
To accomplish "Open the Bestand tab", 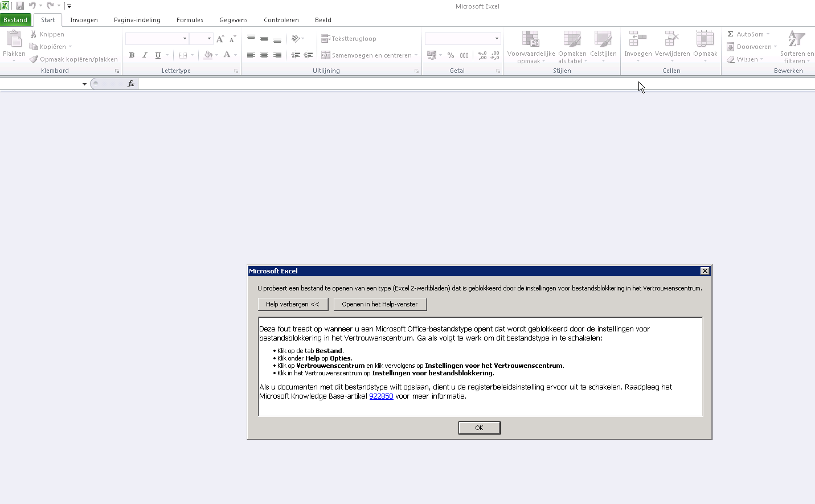I will point(15,20).
